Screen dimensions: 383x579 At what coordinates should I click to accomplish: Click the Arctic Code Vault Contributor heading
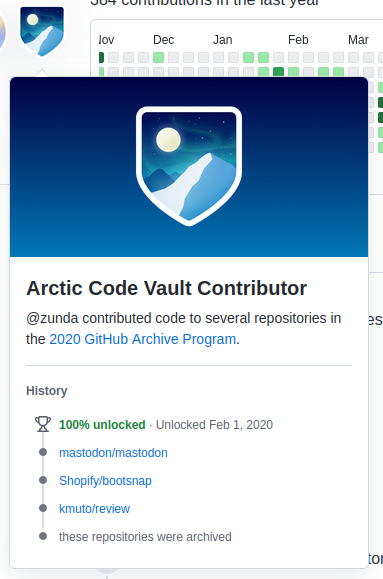pos(167,288)
